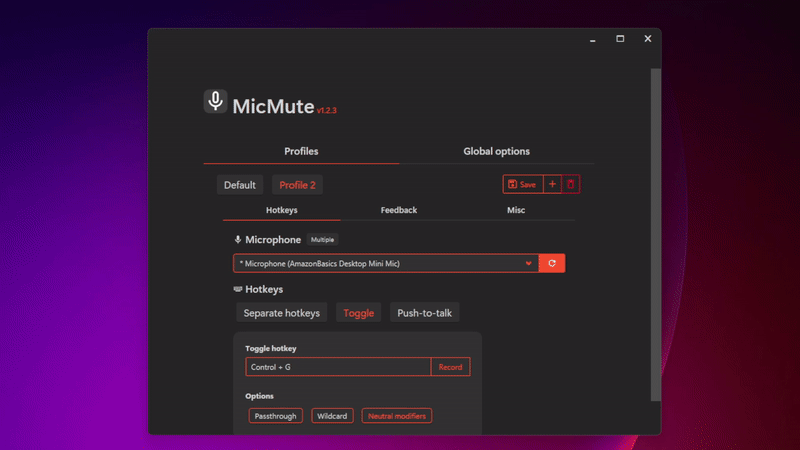This screenshot has width=800, height=450.
Task: Click the vertical scrollbar of MicMute window
Action: [656, 235]
